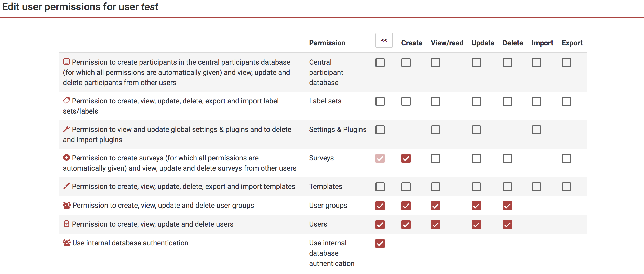Click the Users lock icon
Viewport: 644px width, 274px height.
click(x=66, y=224)
